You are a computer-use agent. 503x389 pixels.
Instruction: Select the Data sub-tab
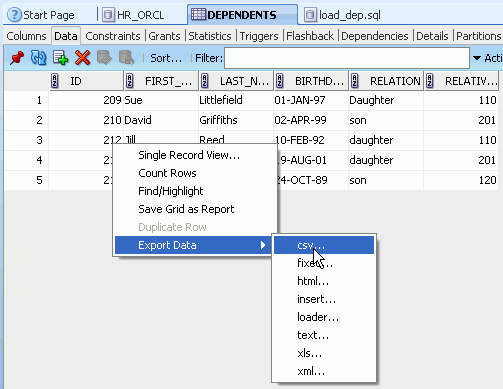click(x=66, y=36)
